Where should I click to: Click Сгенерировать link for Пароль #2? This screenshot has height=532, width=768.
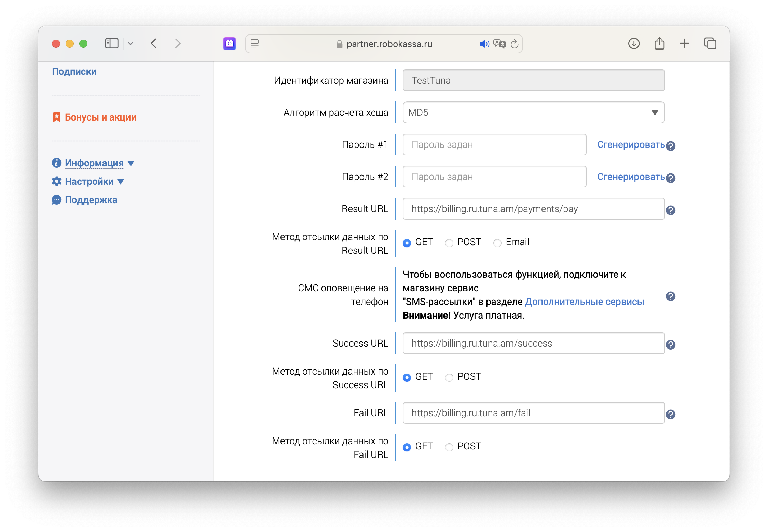pos(631,177)
